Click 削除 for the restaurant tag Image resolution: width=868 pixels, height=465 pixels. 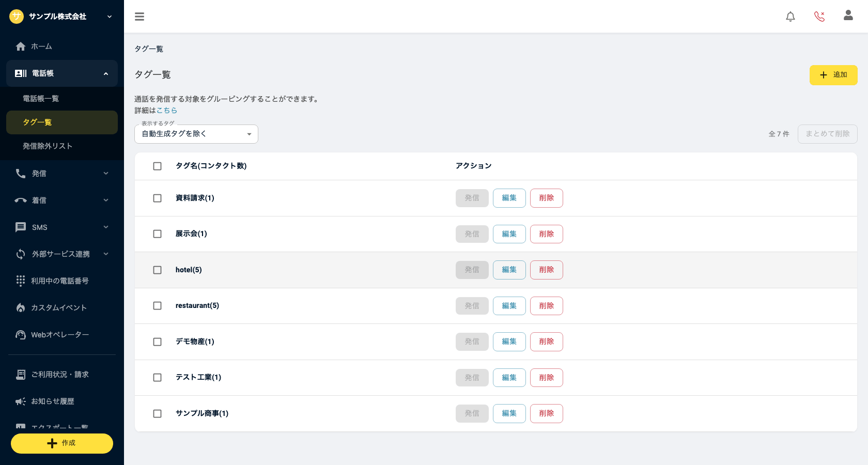(x=547, y=306)
